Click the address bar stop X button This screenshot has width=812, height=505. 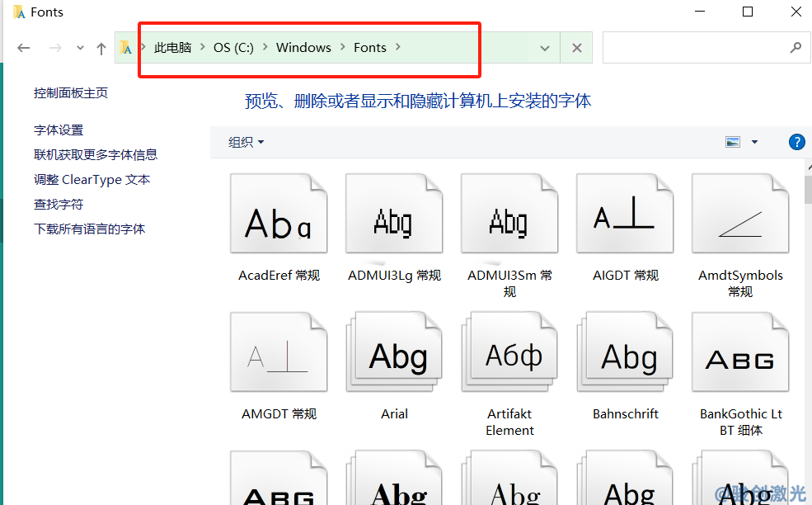tap(576, 48)
